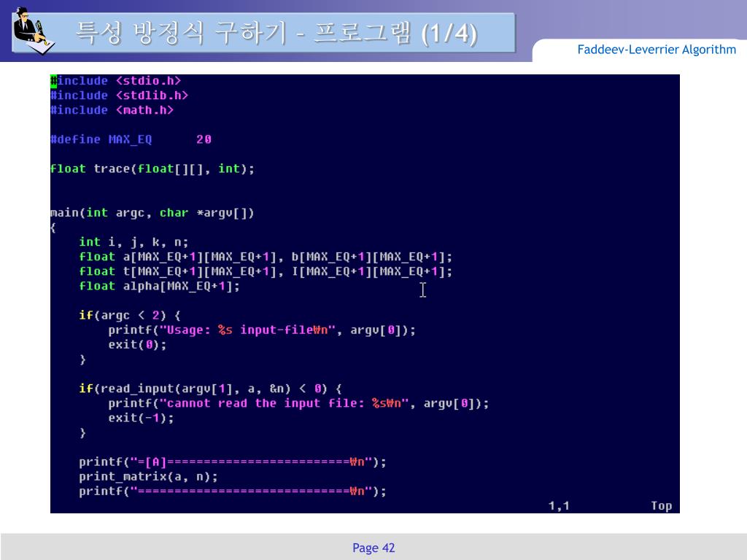Image resolution: width=747 pixels, height=560 pixels.
Task: Click the '1,1' cursor position indicator
Action: click(x=559, y=506)
